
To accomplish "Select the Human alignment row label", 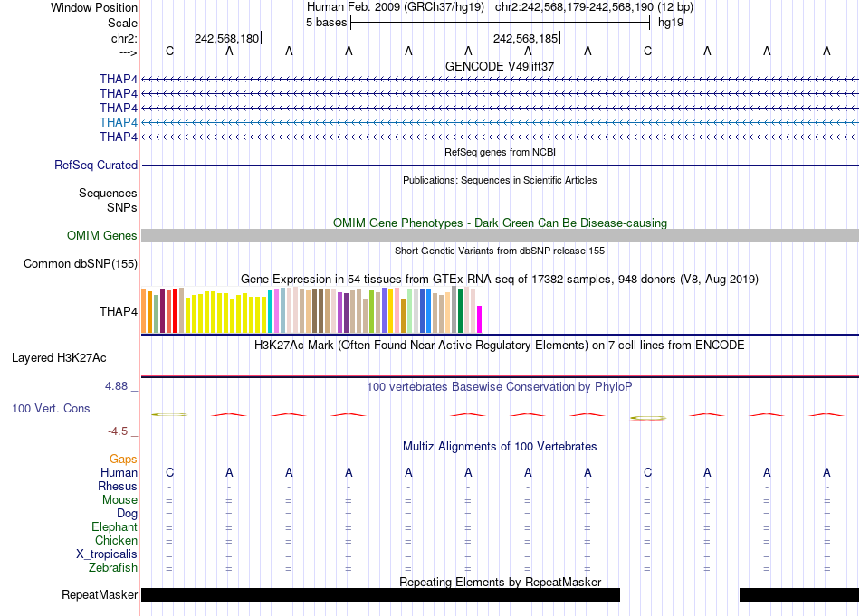I will coord(119,472).
